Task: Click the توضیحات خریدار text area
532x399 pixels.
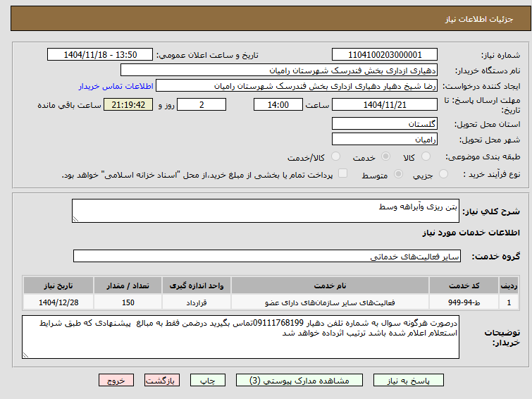Action: coord(240,337)
